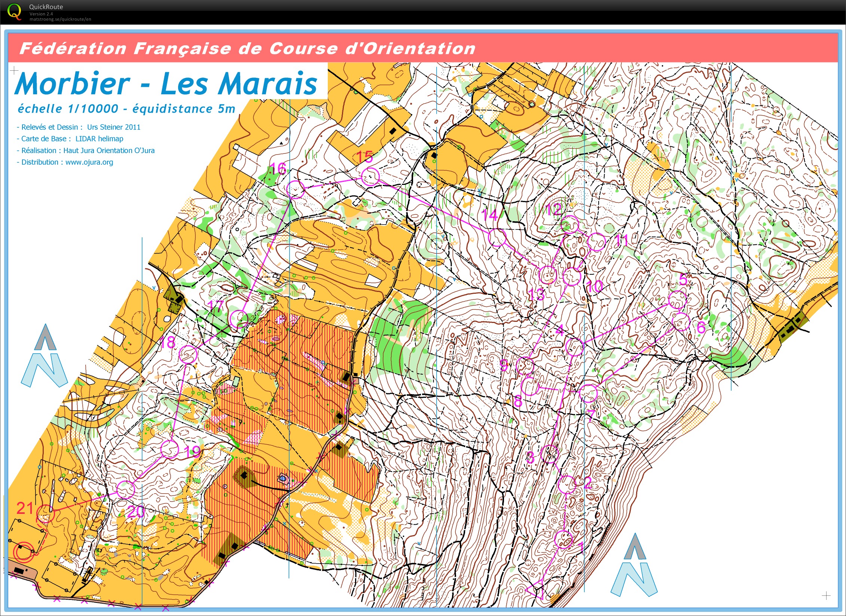846x616 pixels.
Task: Click control circle 4 on the map
Action: click(x=574, y=347)
